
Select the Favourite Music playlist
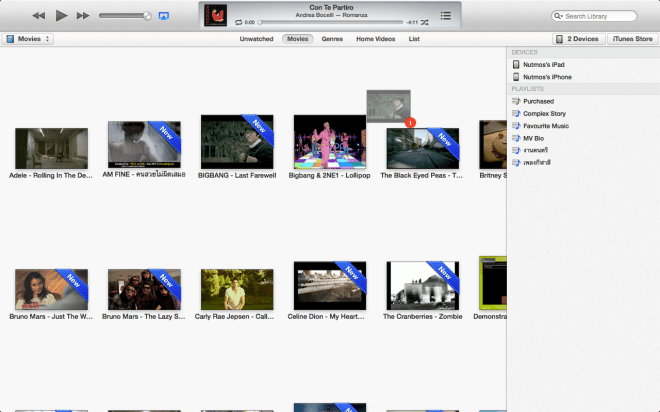tap(545, 126)
